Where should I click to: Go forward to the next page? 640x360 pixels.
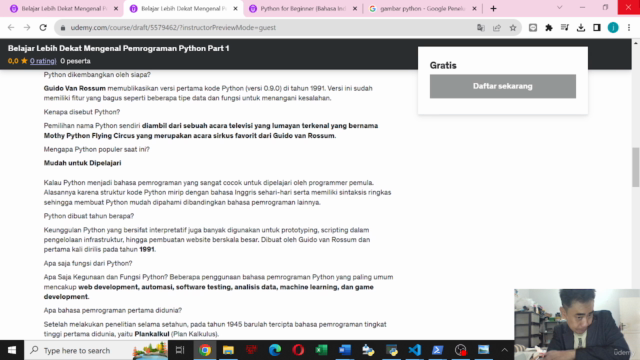[x=27, y=28]
